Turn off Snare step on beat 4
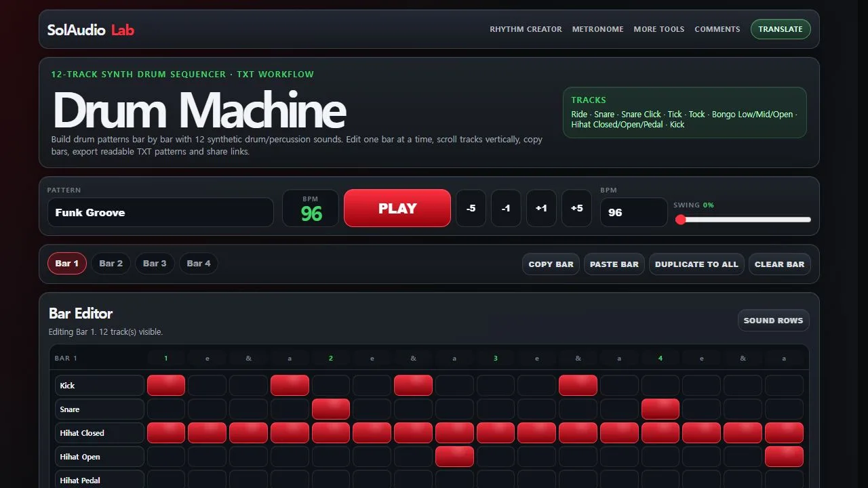 pyautogui.click(x=660, y=409)
